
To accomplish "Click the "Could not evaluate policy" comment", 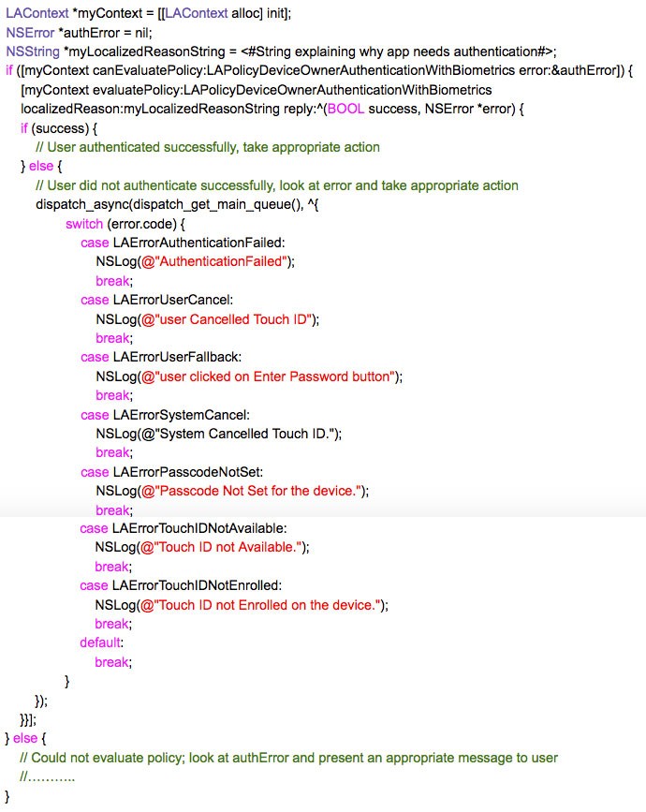I will (288, 758).
